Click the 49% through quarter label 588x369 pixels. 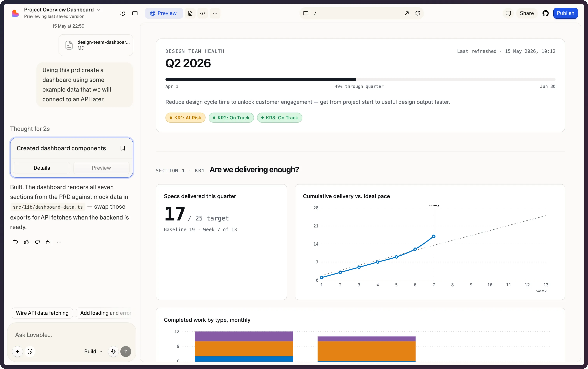pos(359,86)
